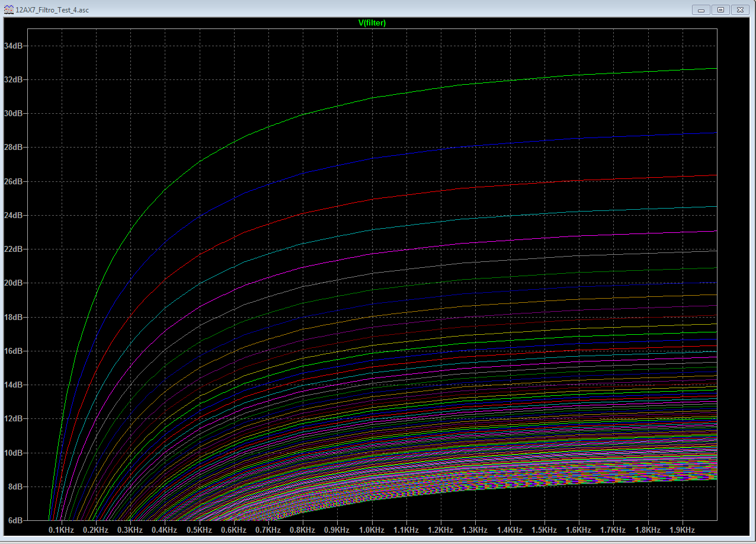
Task: Click the 1.0KHz horizontal axis label
Action: (371, 530)
